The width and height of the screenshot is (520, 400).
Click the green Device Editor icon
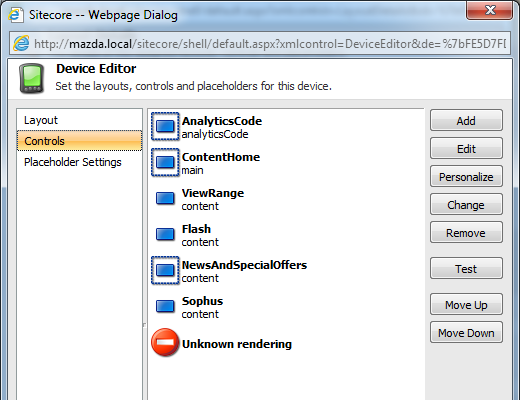pos(32,78)
